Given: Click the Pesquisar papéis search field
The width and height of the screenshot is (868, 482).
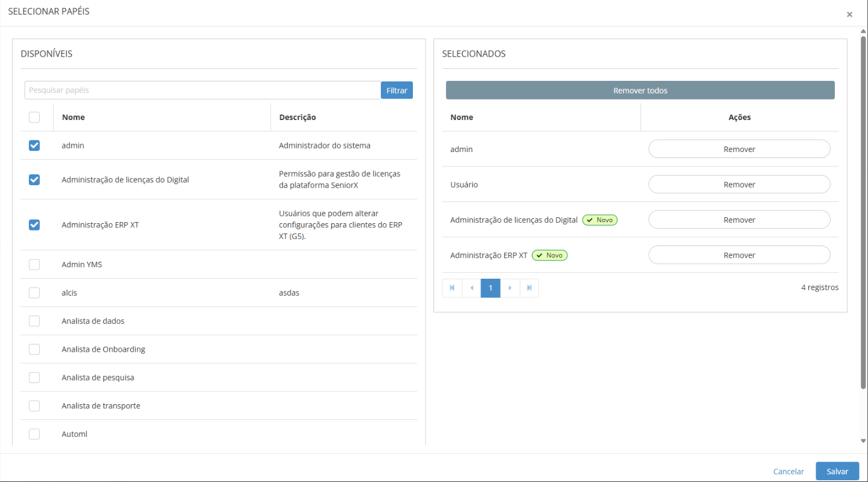Looking at the screenshot, I should click(202, 90).
